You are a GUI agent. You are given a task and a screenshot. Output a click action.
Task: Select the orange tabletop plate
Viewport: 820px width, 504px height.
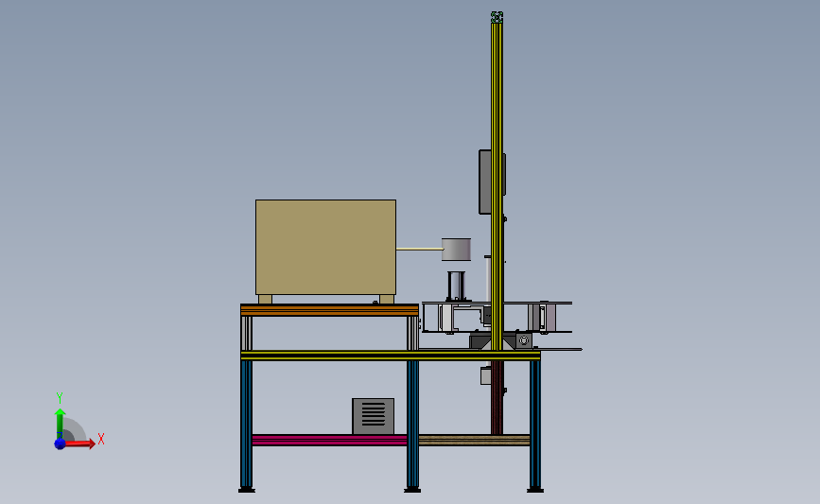329,310
